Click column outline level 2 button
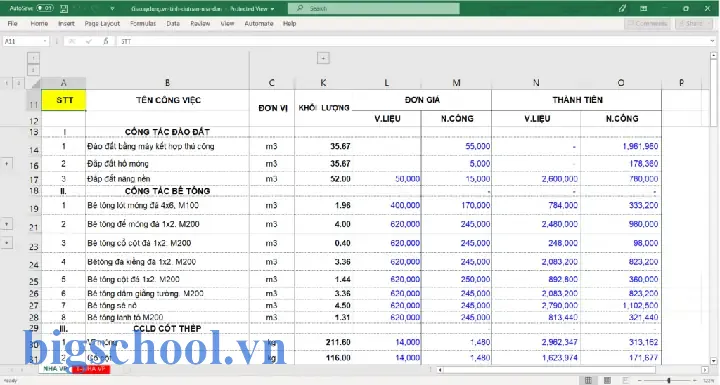The width and height of the screenshot is (720, 385). (x=33, y=70)
